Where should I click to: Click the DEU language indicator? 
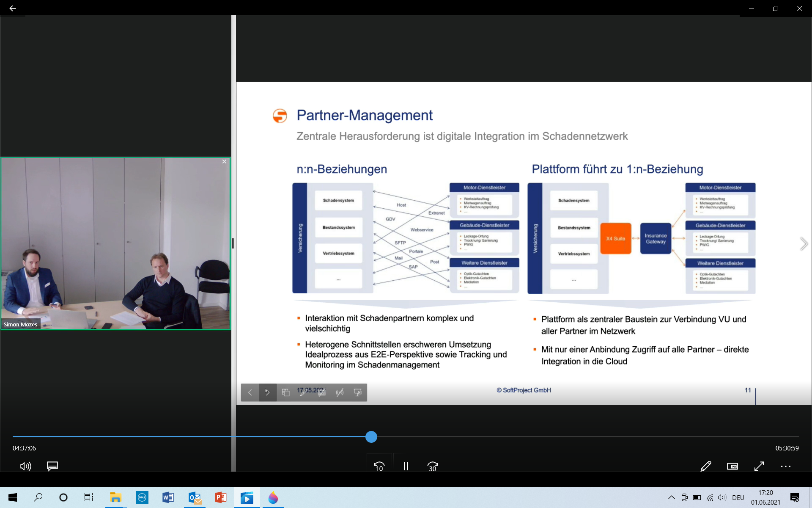click(x=738, y=497)
